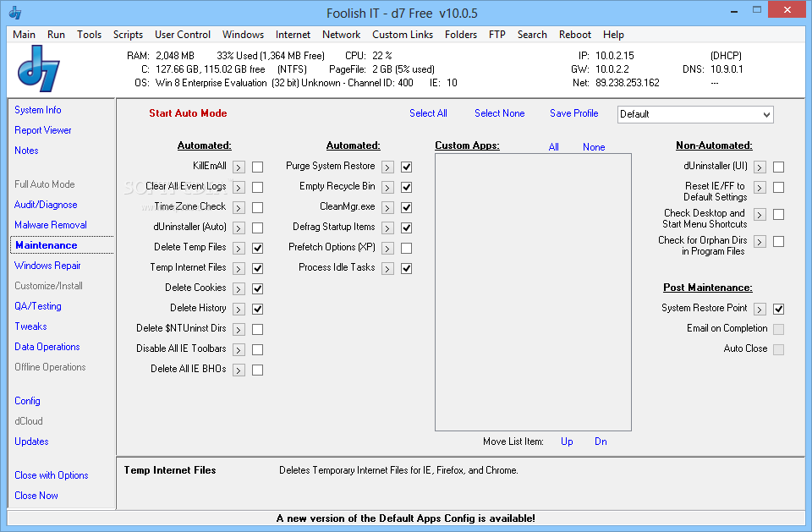Screen dimensions: 812x532
Task: Click arrow button next to System Restore Point
Action: coord(760,309)
